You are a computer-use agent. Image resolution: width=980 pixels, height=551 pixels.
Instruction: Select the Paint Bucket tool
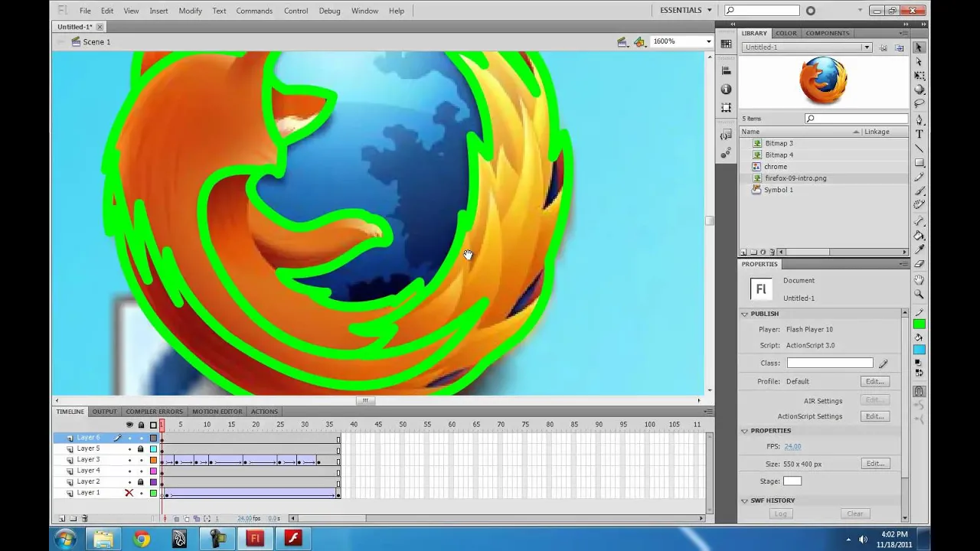point(919,235)
